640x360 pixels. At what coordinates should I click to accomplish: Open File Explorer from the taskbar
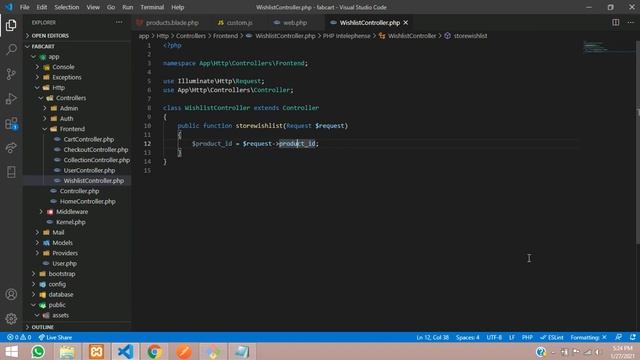67,352
